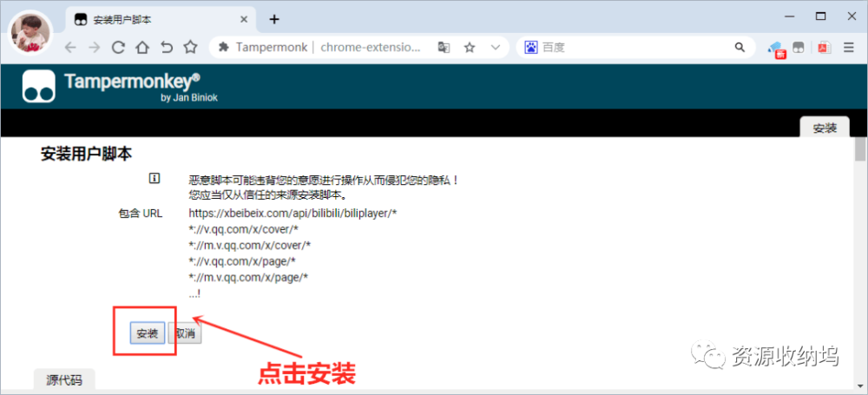
Task: Open the browser hamburger menu
Action: tap(849, 48)
